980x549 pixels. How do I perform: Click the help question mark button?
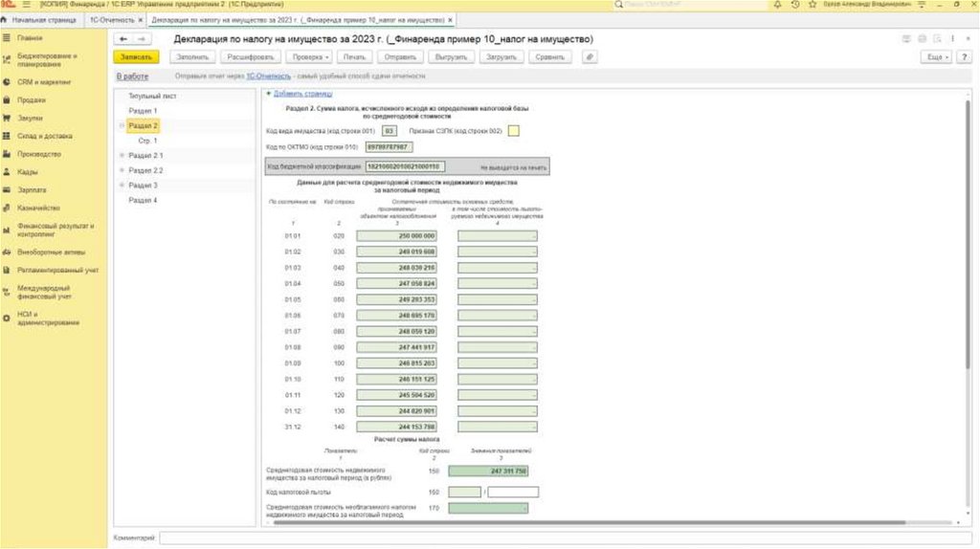[966, 57]
